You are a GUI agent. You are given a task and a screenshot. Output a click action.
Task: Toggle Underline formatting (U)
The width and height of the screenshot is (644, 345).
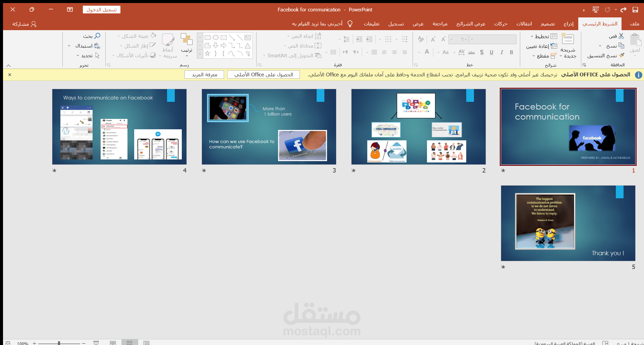[491, 52]
